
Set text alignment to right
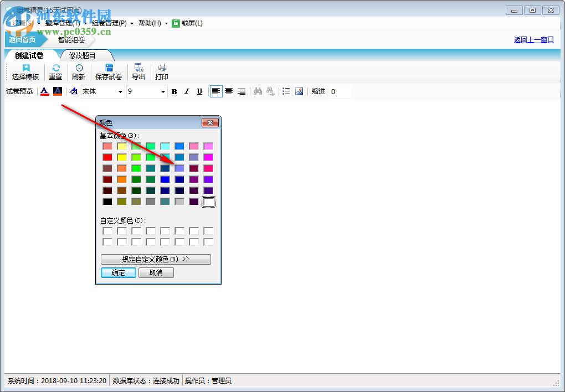coord(242,91)
